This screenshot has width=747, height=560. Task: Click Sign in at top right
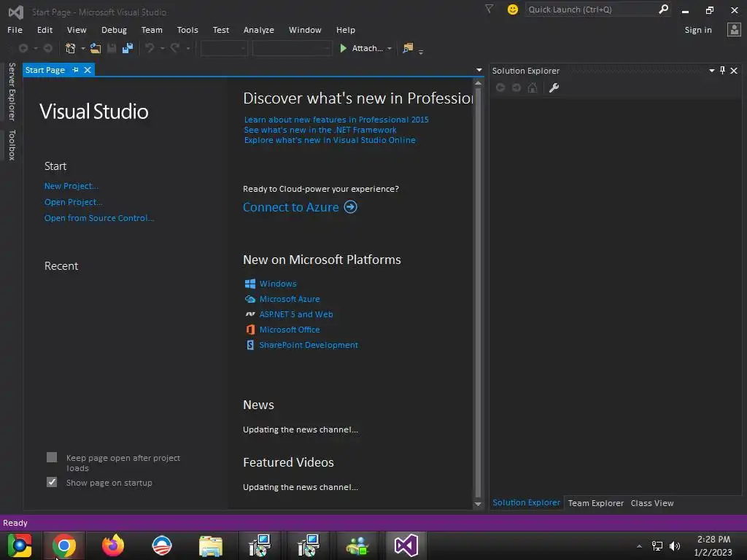698,29
